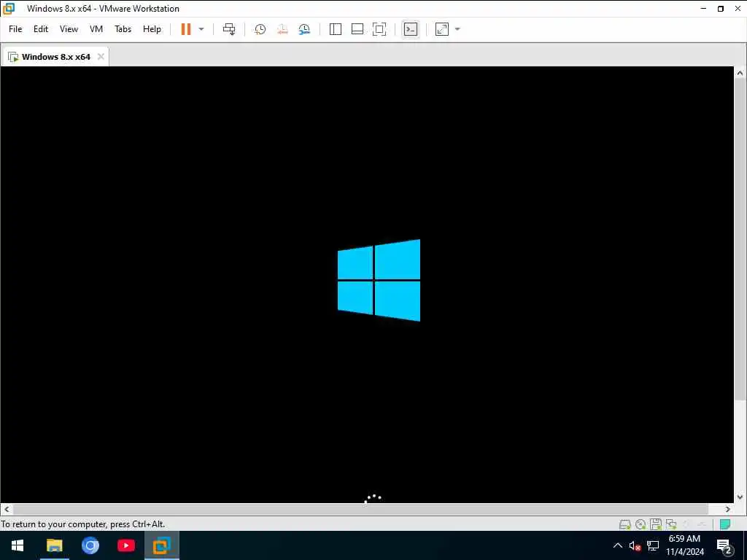Image resolution: width=747 pixels, height=560 pixels.
Task: Open the VM menu
Action: [x=96, y=29]
